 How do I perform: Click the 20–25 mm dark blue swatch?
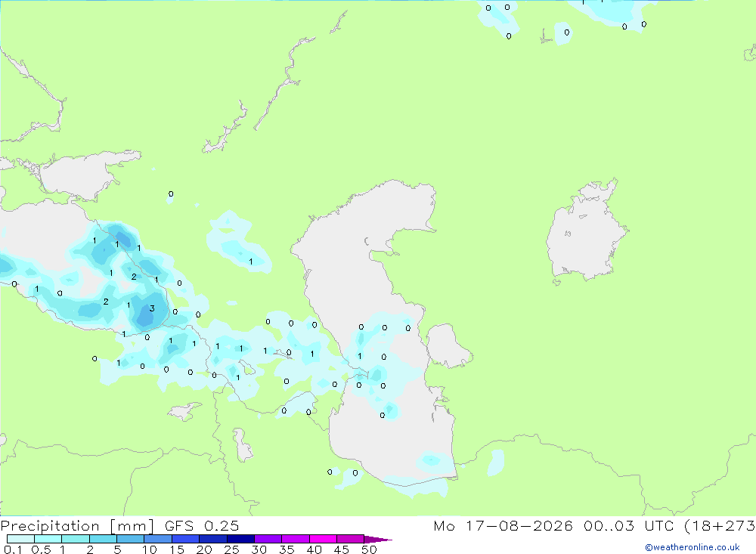point(213,539)
